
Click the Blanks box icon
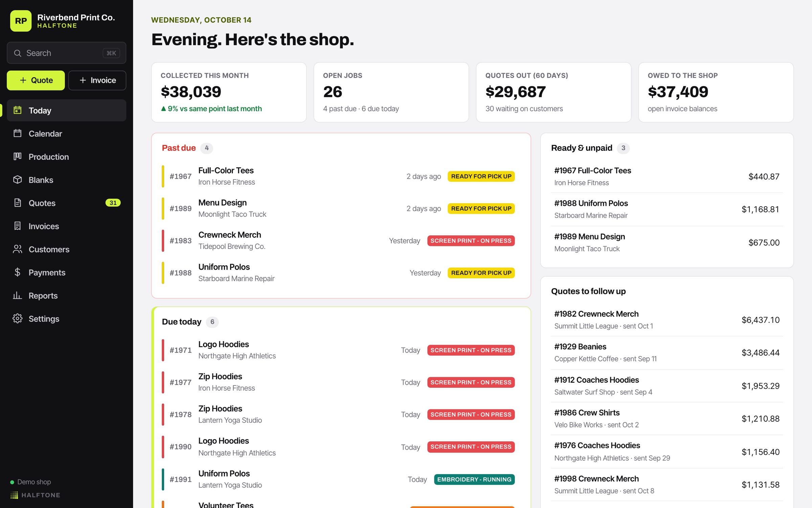[18, 179]
